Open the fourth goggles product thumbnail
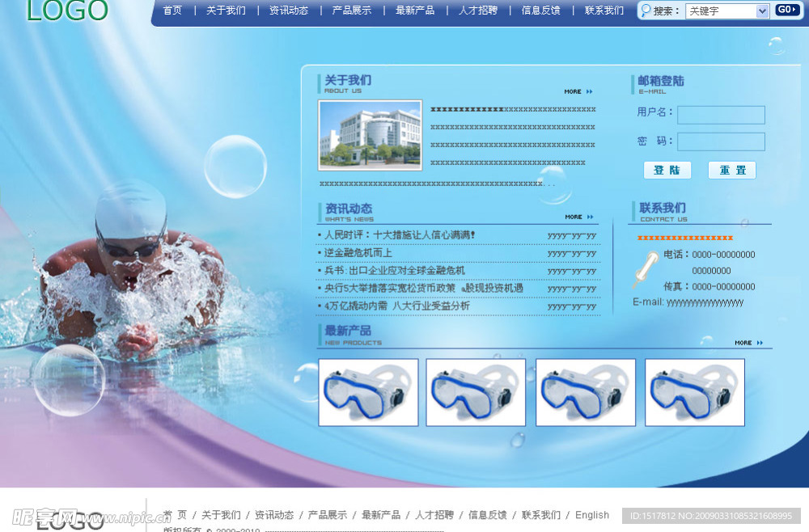Screen dimensions: 809x532 click(695, 392)
